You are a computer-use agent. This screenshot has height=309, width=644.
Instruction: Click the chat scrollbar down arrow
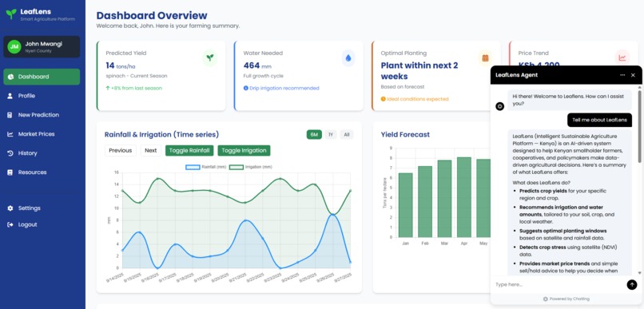(639, 273)
